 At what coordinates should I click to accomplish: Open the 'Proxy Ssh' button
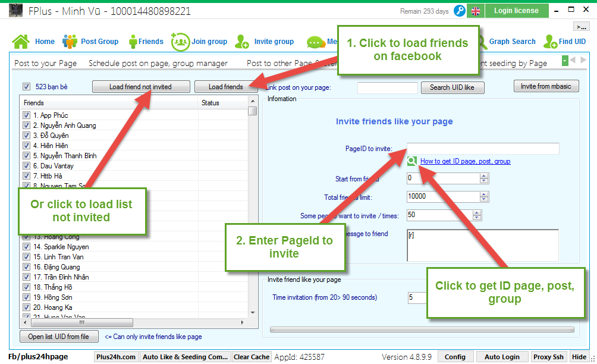tap(548, 357)
